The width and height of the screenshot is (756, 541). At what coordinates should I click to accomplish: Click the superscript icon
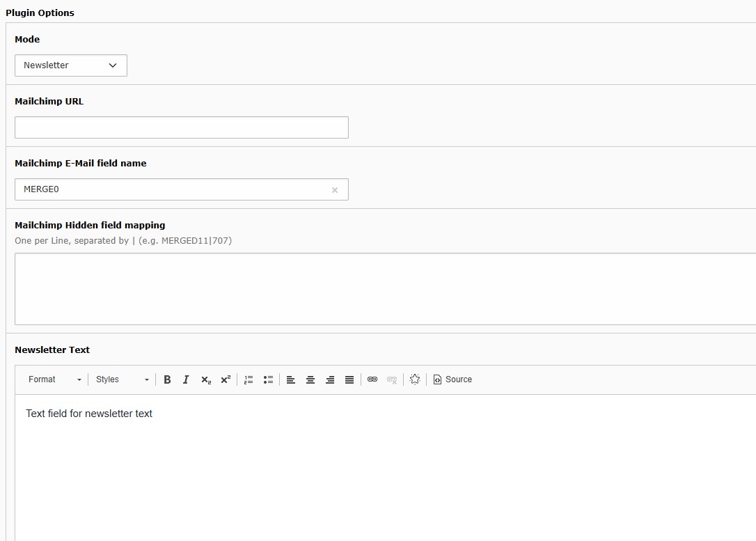pos(225,379)
